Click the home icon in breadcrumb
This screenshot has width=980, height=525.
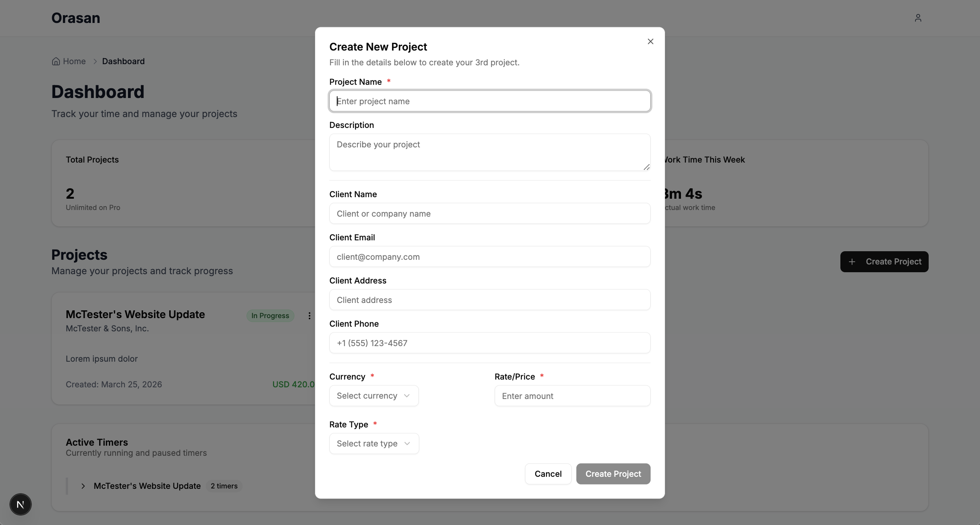56,61
